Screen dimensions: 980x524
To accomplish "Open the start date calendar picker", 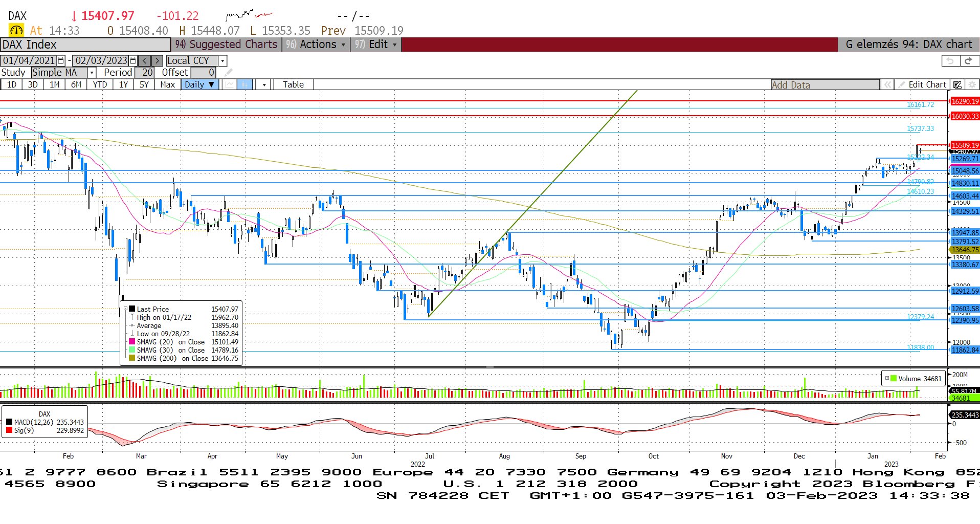I will (x=61, y=60).
